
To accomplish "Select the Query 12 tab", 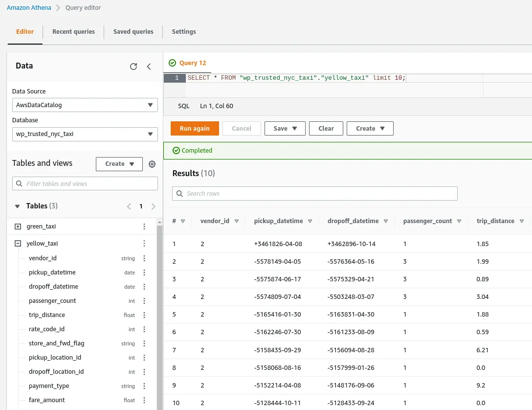I will 187,63.
